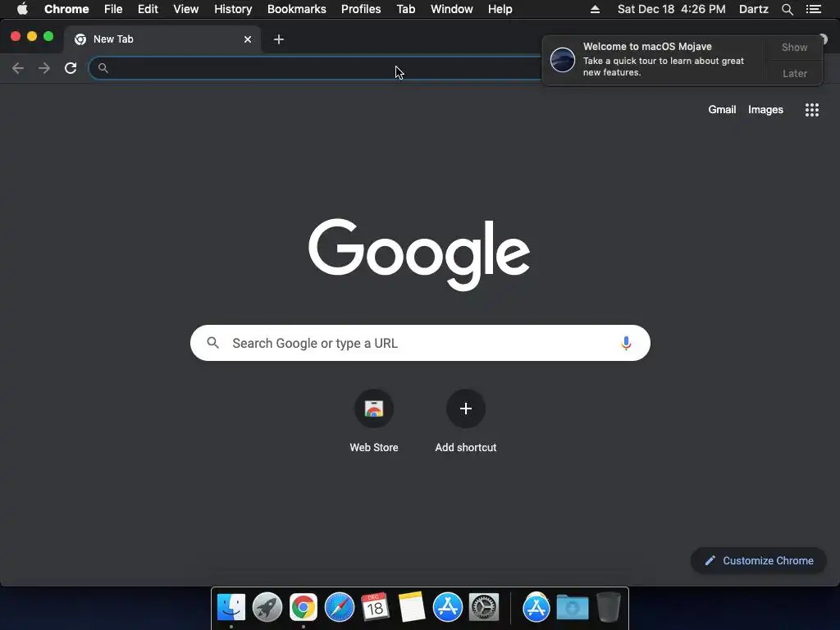Open the View menu
The image size is (840, 630).
[186, 9]
